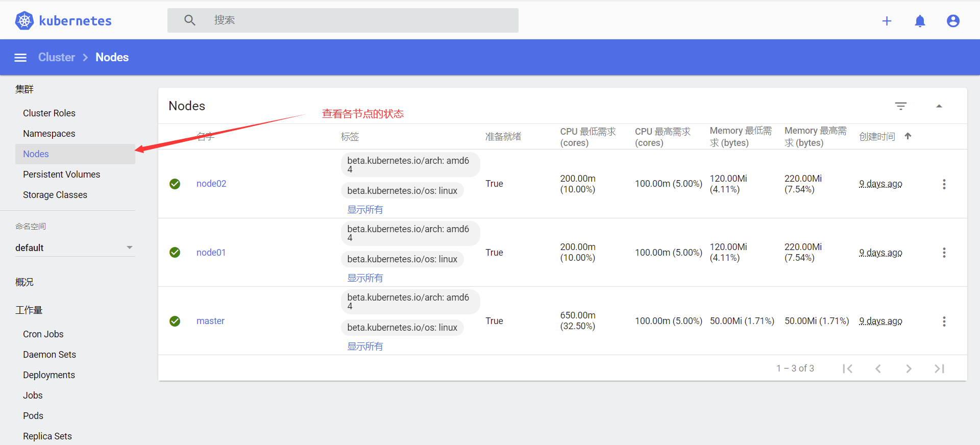
Task: Show all labels (显示所有) for node01
Action: (365, 278)
